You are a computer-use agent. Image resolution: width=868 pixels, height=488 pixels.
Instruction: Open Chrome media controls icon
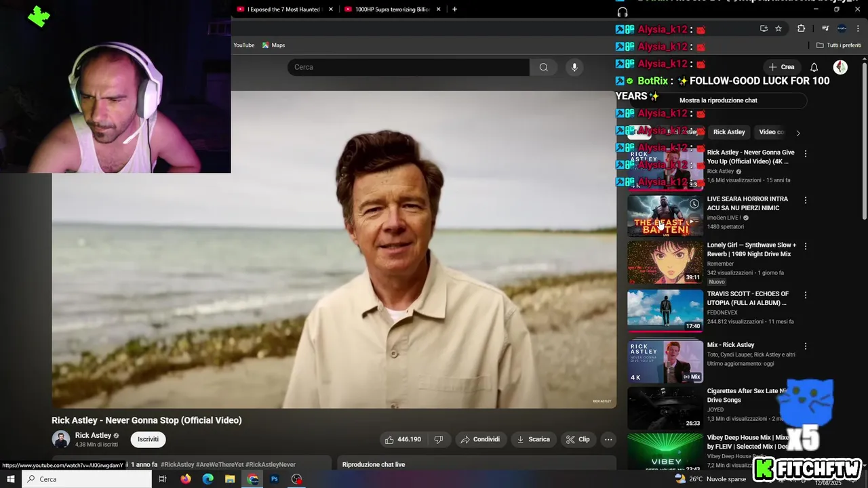pyautogui.click(x=825, y=28)
